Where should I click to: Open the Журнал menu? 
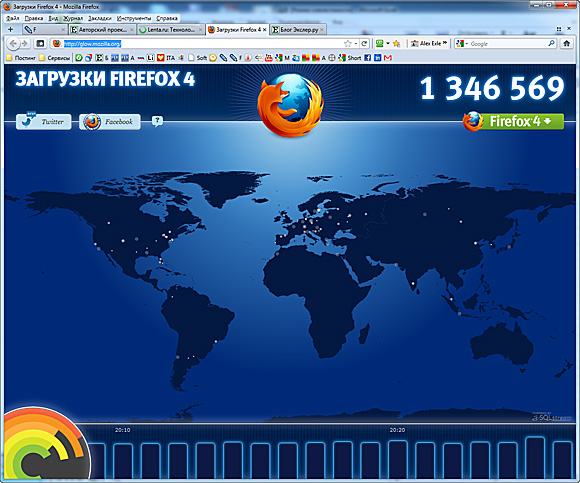click(73, 18)
